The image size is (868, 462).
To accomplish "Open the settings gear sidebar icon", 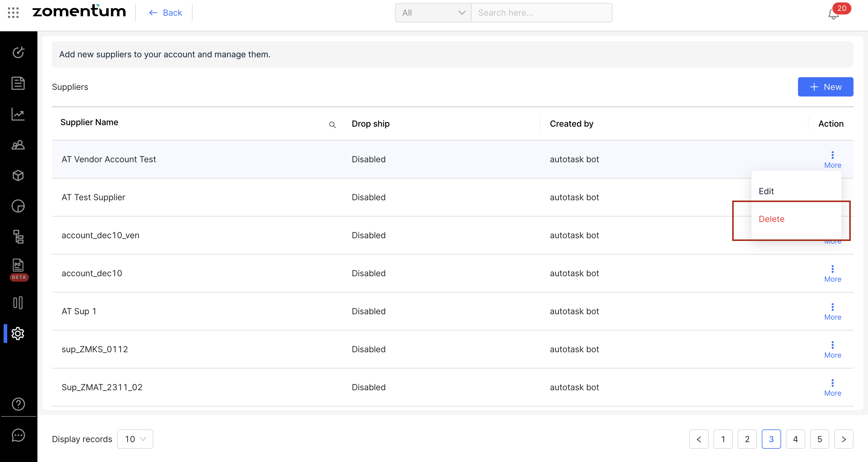I will click(18, 333).
